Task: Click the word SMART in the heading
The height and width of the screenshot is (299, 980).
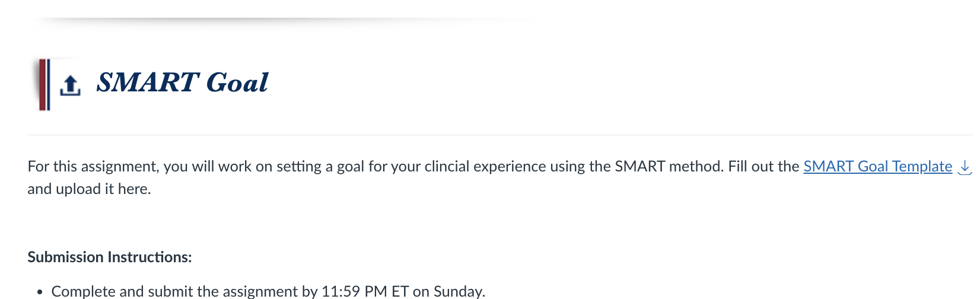Action: point(147,82)
